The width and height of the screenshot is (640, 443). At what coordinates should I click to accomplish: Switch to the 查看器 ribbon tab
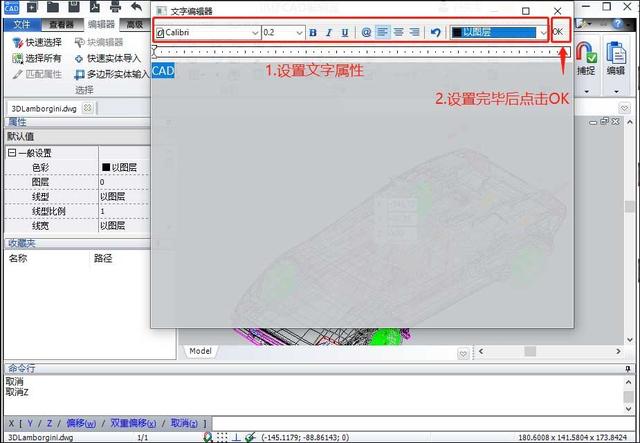(x=62, y=24)
